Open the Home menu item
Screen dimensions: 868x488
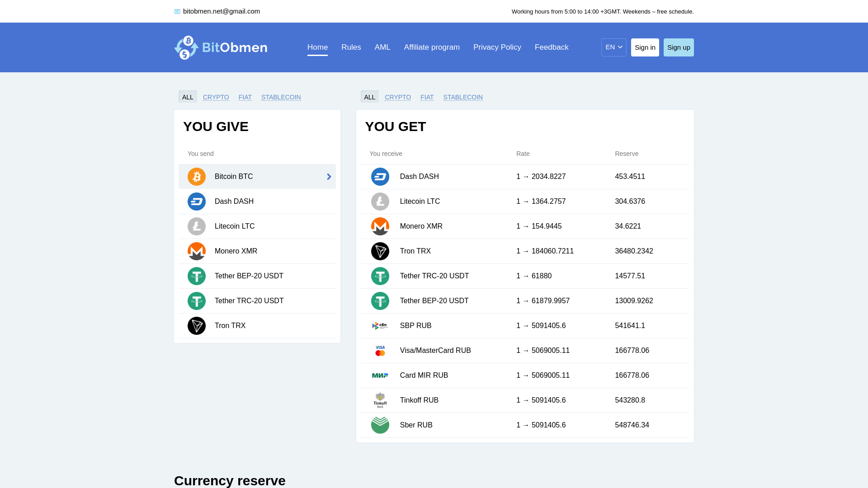pos(317,47)
